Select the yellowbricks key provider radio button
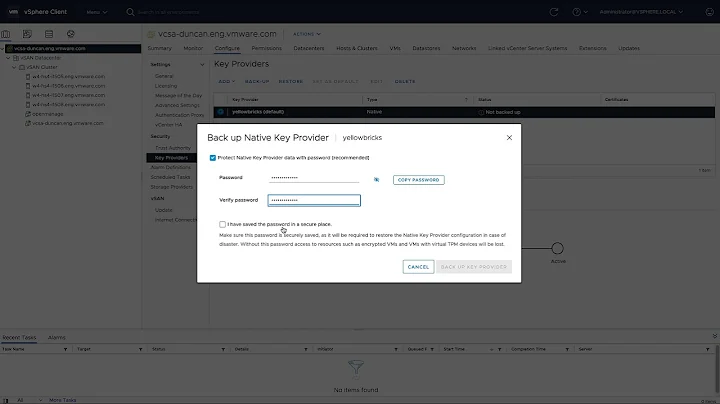The width and height of the screenshot is (720, 404). pyautogui.click(x=220, y=112)
